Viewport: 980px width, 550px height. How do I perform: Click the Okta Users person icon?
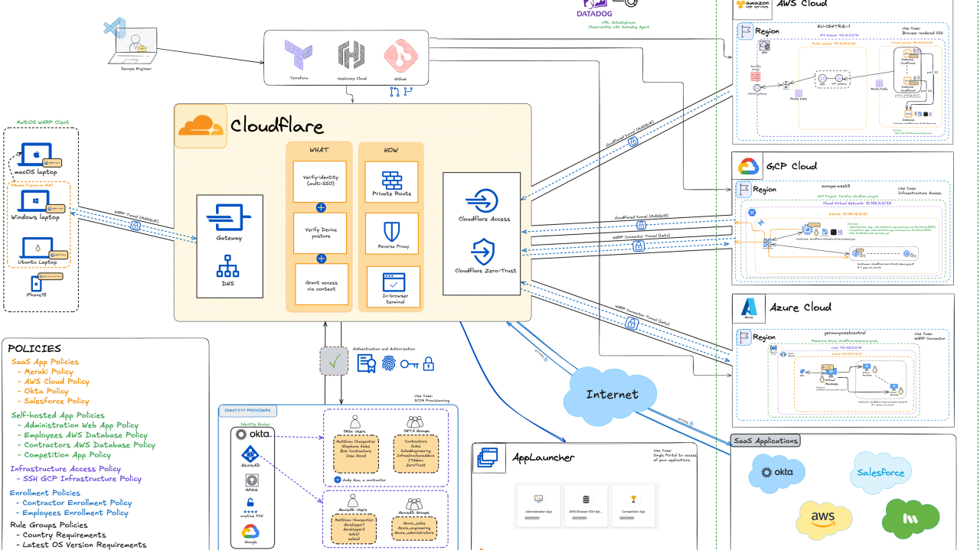pos(354,421)
